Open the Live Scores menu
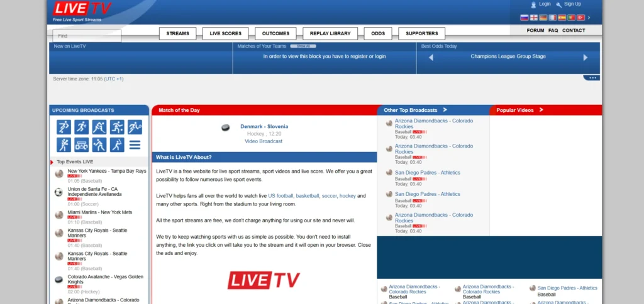Image resolution: width=644 pixels, height=304 pixels. [x=226, y=34]
